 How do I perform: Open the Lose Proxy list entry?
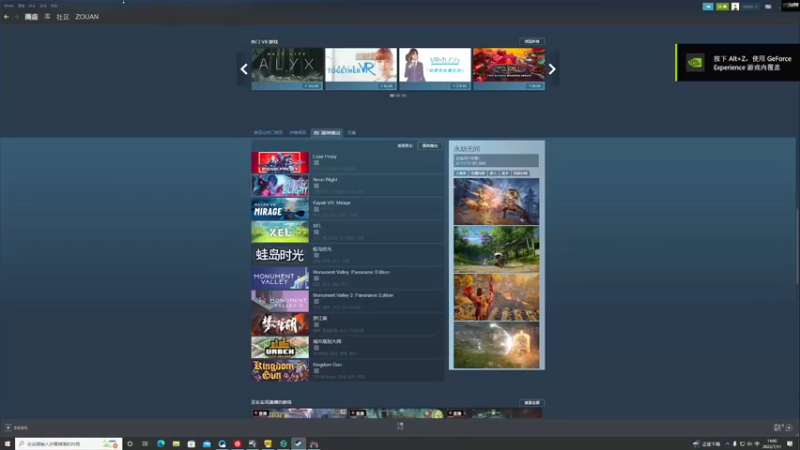tap(347, 162)
